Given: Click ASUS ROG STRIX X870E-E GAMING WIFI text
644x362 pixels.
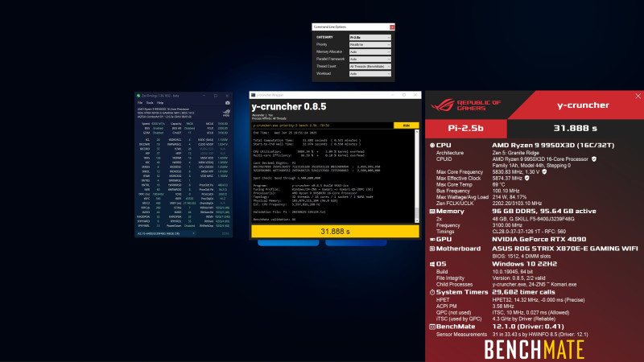Looking at the screenshot, I should click(565, 249).
